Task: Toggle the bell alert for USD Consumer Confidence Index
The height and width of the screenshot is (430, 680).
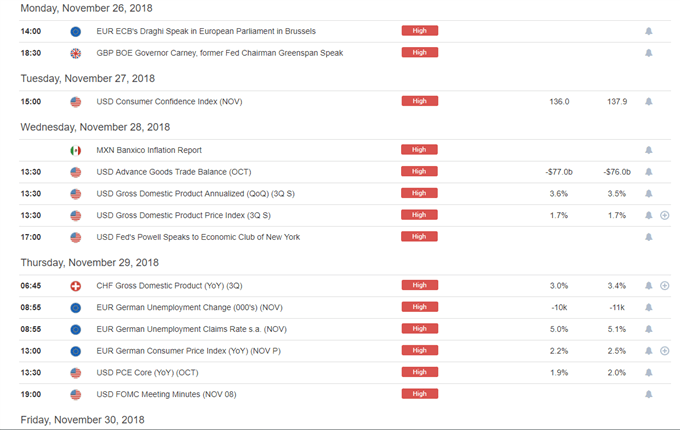Action: 648,102
